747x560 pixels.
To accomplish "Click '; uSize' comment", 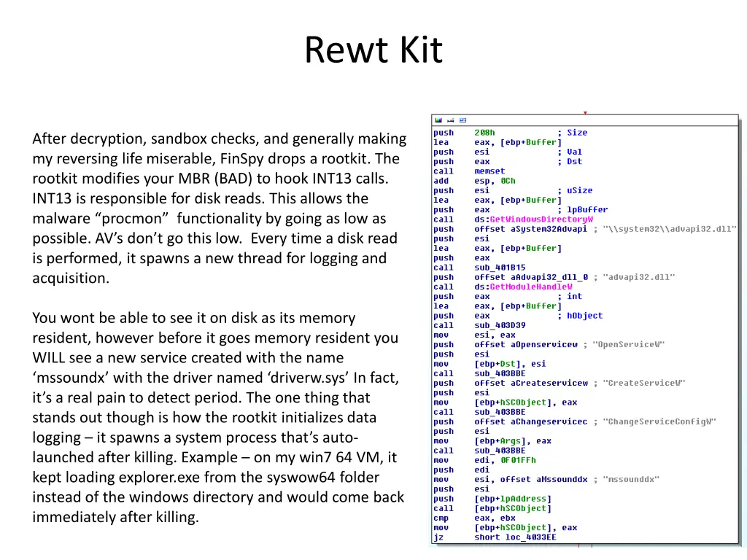I will click(x=575, y=190).
